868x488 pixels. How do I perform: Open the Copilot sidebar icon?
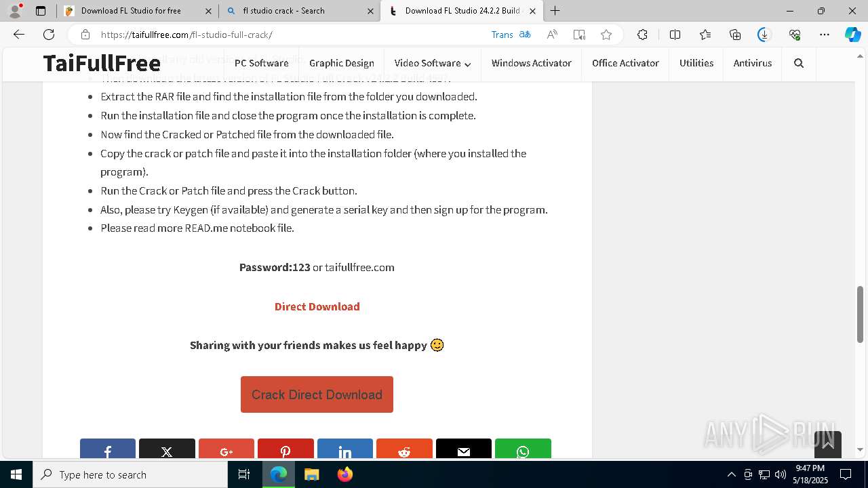click(852, 35)
